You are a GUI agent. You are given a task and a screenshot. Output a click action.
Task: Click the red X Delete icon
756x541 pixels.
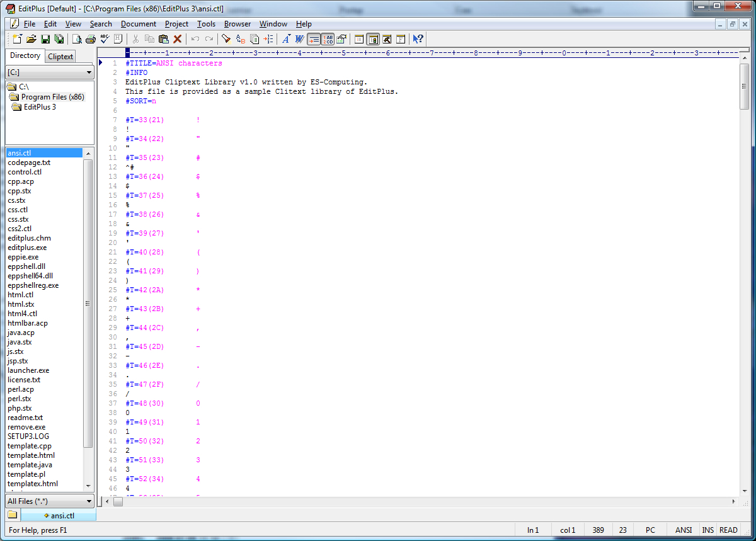178,39
